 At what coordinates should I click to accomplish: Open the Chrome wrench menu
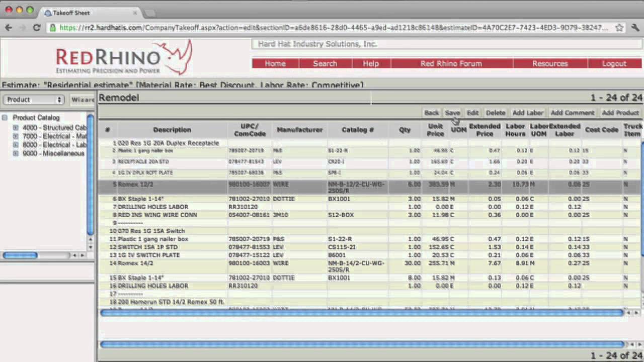[635, 28]
